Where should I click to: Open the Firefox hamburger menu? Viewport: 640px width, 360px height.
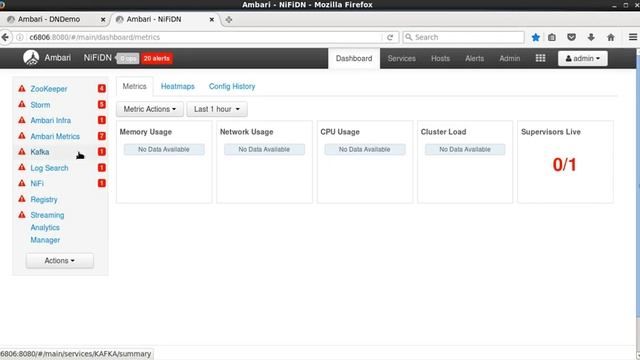click(x=633, y=37)
